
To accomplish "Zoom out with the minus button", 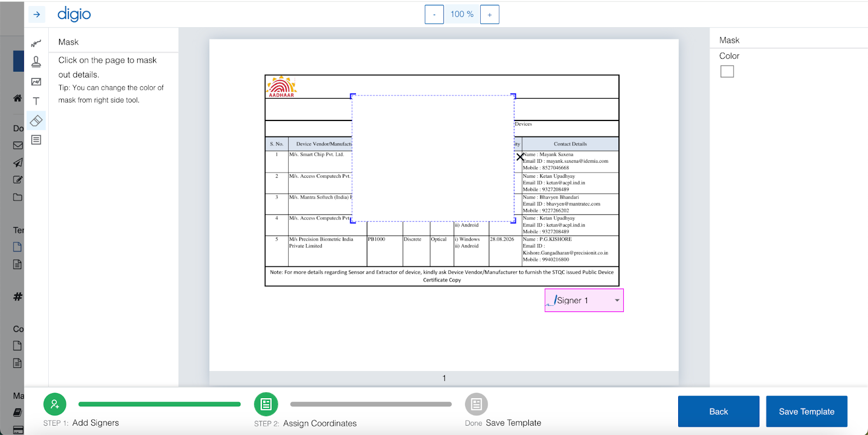I will tap(434, 15).
